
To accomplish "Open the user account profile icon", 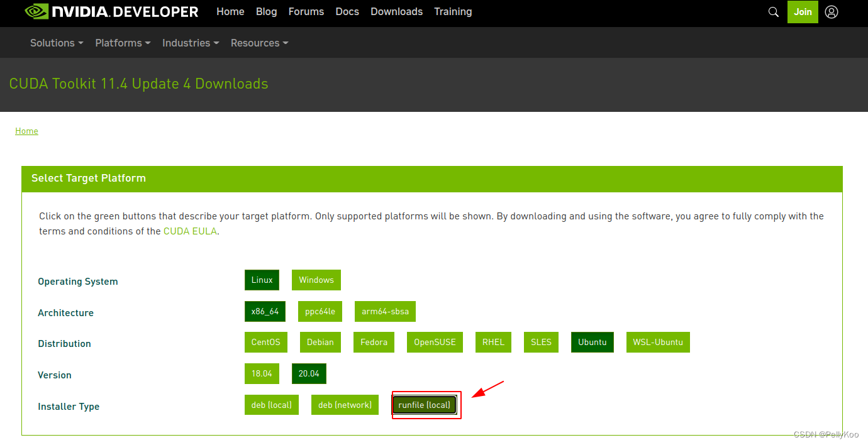I will pos(832,12).
